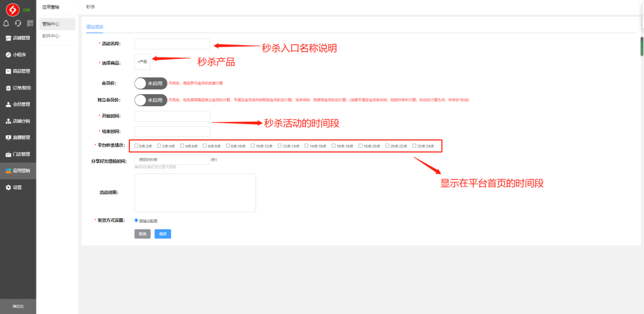Open 店铺分销 hierarchy sidebar icon
644x314 pixels.
coord(8,121)
